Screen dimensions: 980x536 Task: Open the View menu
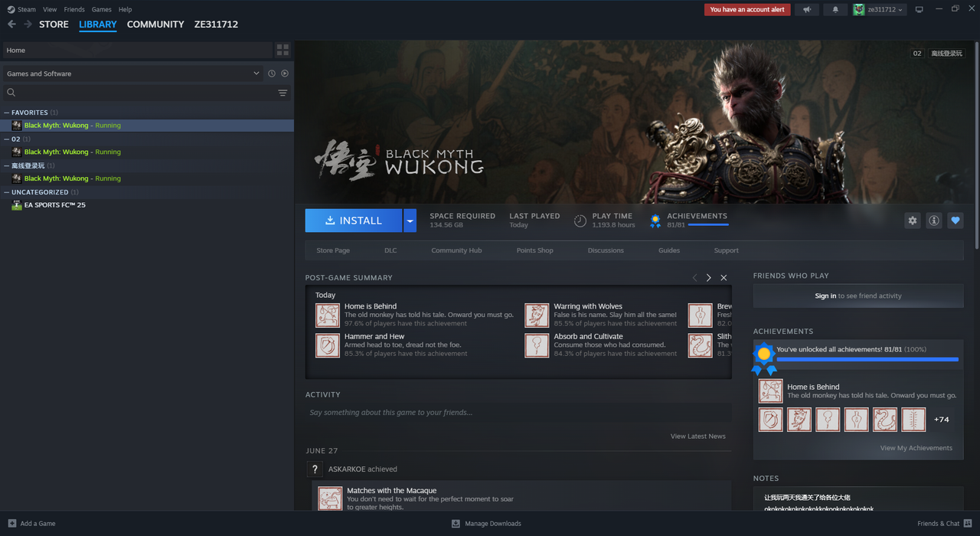click(x=50, y=9)
